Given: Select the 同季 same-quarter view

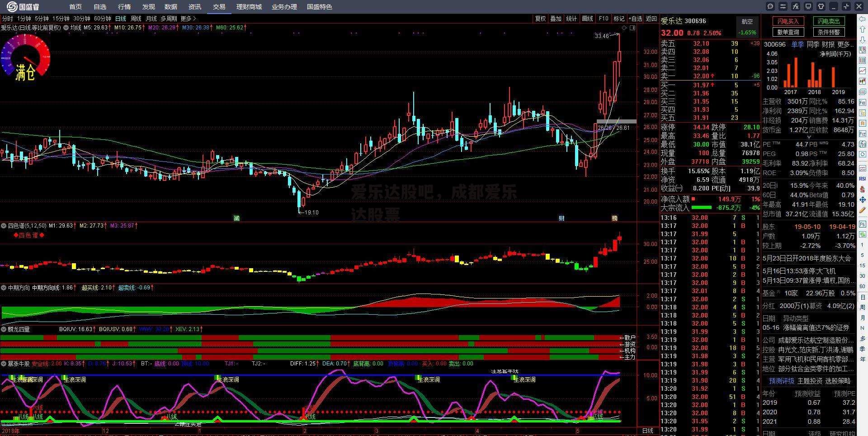Looking at the screenshot, I should pos(813,44).
